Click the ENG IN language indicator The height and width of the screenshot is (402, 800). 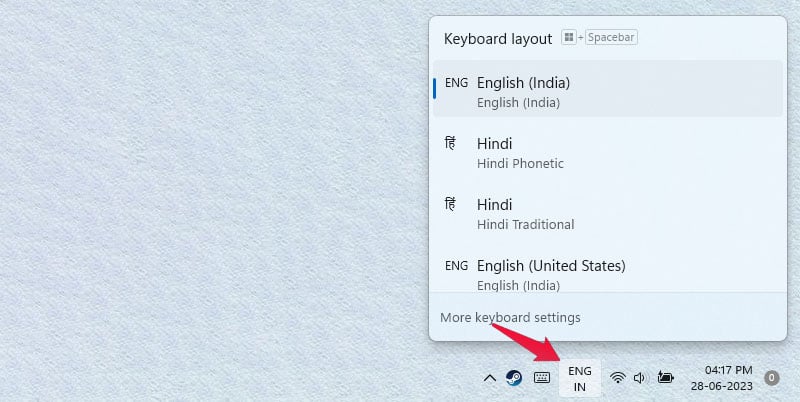(x=580, y=379)
